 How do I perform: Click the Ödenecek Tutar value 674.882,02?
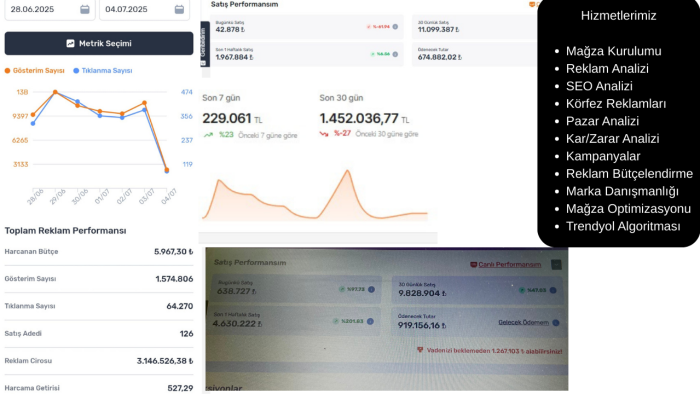click(440, 57)
